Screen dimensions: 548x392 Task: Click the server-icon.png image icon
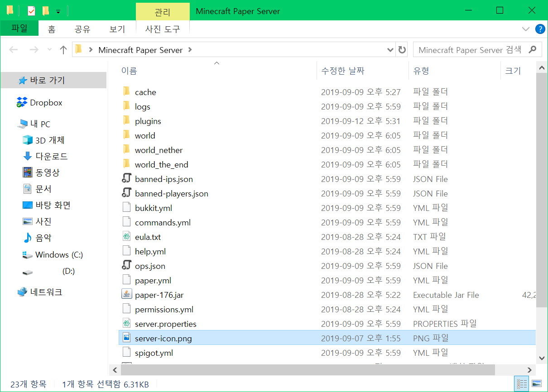(x=127, y=338)
